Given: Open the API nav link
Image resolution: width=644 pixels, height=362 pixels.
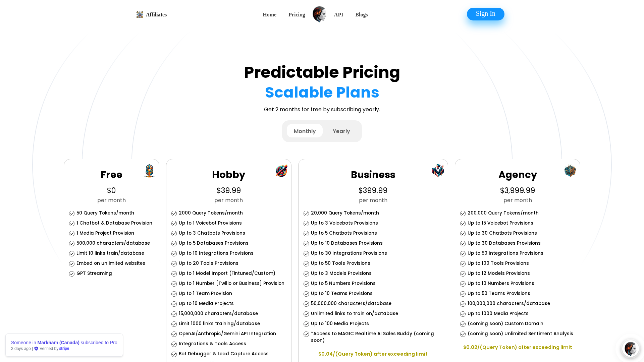Looking at the screenshot, I should (x=338, y=15).
